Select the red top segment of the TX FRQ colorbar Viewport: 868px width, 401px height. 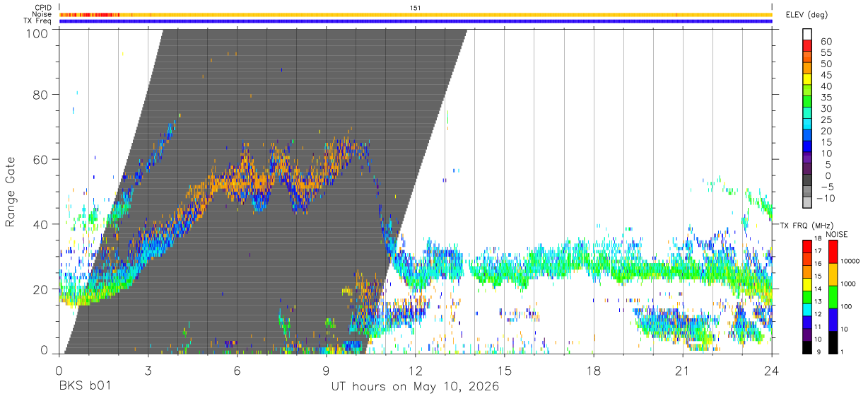[x=807, y=246]
